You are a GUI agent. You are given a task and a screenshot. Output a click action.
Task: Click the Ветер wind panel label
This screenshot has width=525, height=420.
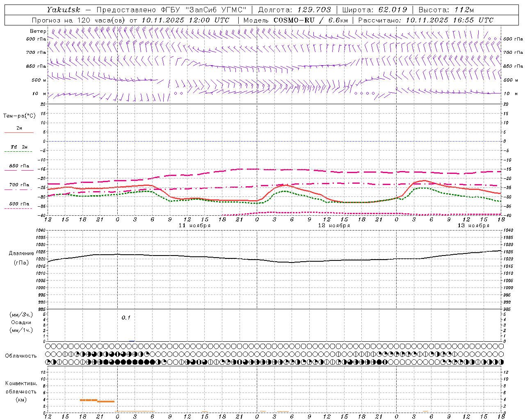[x=38, y=31]
